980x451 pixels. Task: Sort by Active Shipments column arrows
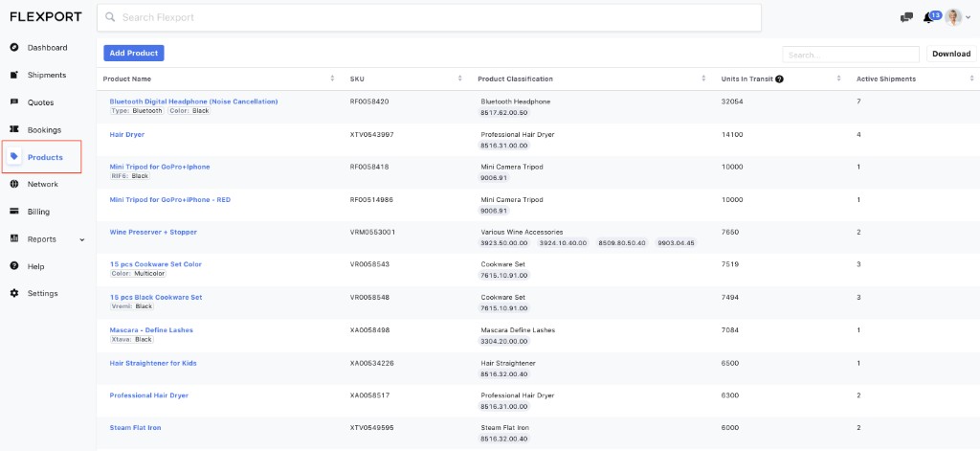click(972, 79)
